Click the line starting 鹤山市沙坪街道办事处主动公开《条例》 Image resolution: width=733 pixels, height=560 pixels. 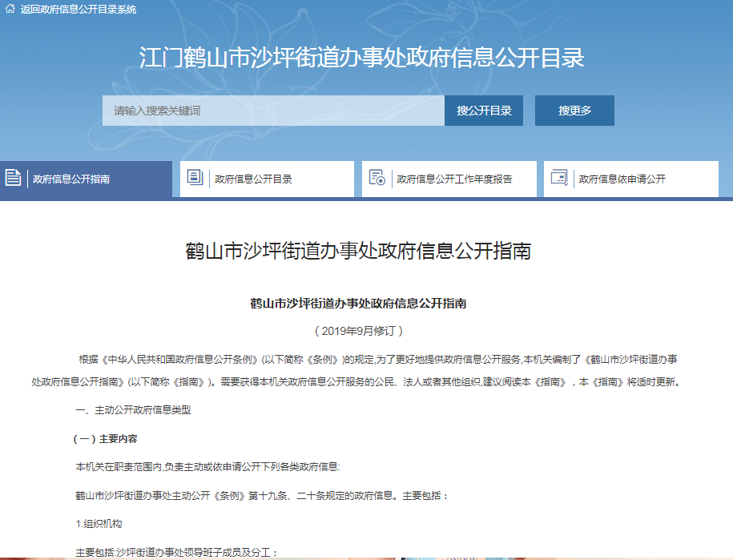pos(262,495)
